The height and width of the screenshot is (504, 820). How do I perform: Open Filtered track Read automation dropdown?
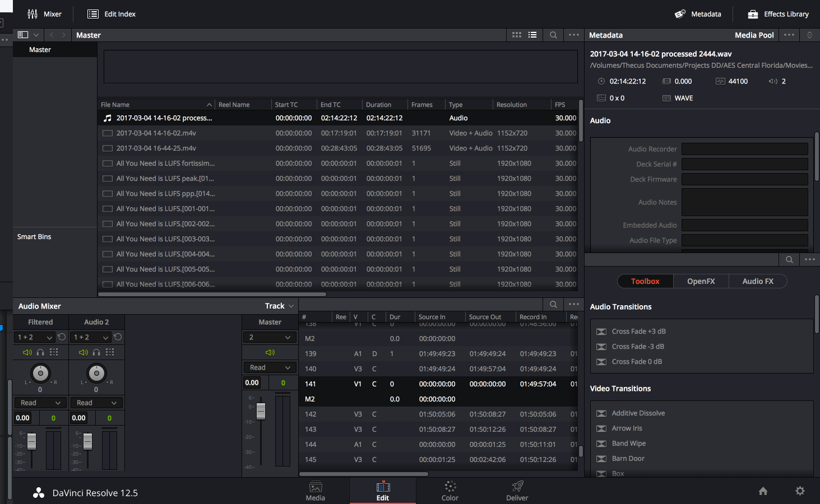coord(40,403)
